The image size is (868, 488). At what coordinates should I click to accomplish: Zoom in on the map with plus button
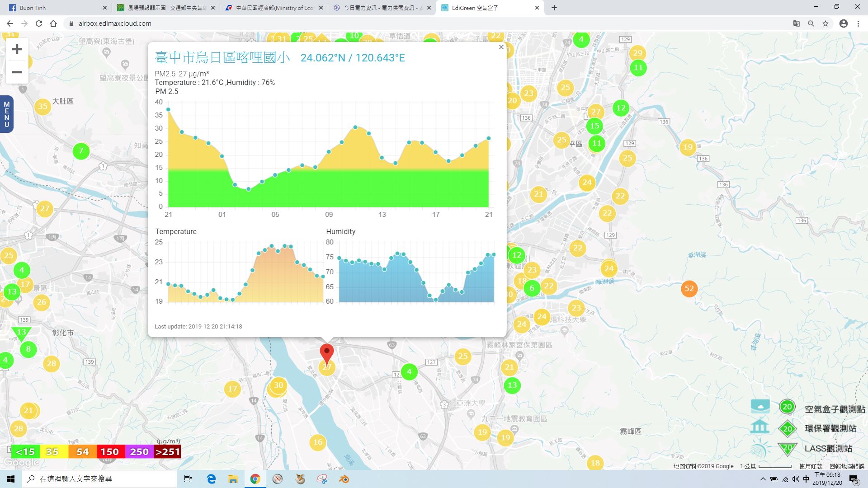point(17,49)
